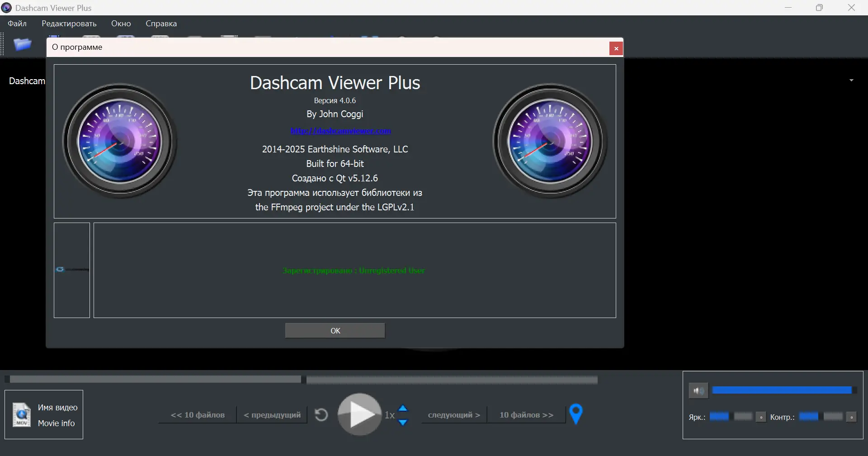
Task: Open Movie info panel
Action: pyautogui.click(x=56, y=423)
